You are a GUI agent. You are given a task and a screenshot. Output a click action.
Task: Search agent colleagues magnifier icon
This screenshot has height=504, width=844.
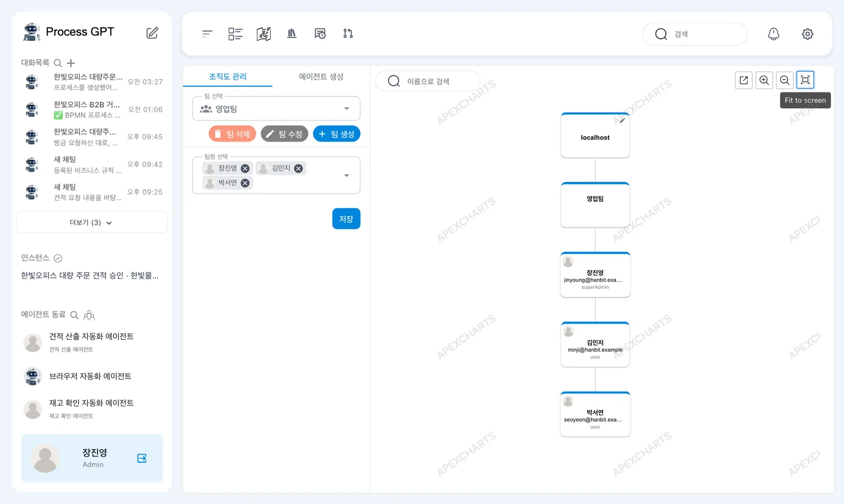74,315
